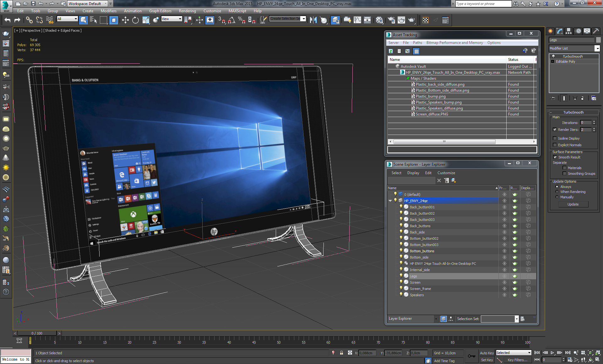Open the Utilities hammer panel tab
Screen dimensions: 603x364
[x=596, y=31]
